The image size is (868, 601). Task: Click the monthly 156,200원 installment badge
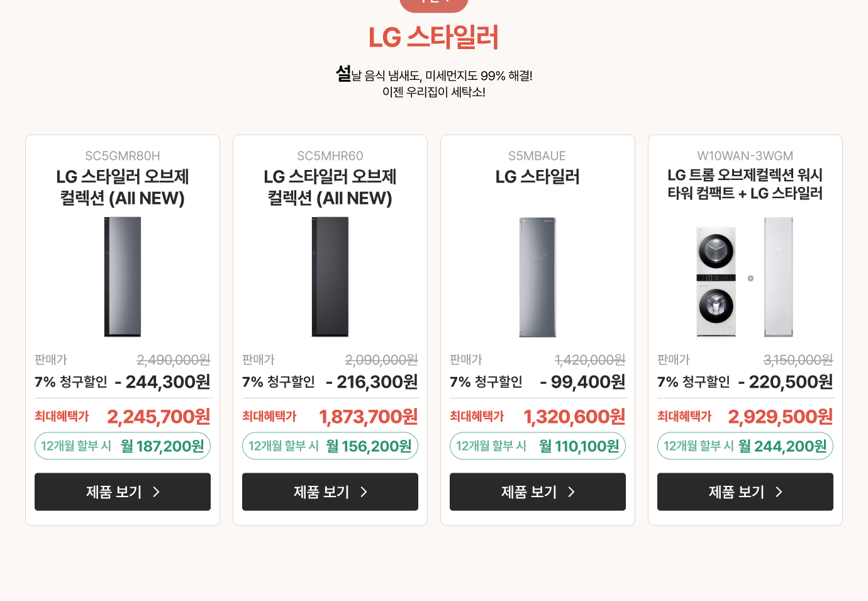pyautogui.click(x=330, y=446)
